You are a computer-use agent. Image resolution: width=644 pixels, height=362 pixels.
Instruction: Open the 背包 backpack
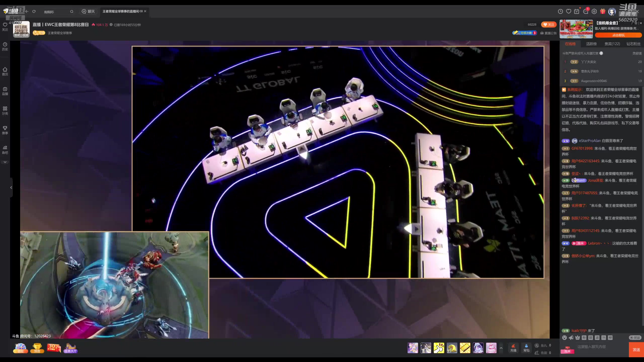tap(527, 348)
